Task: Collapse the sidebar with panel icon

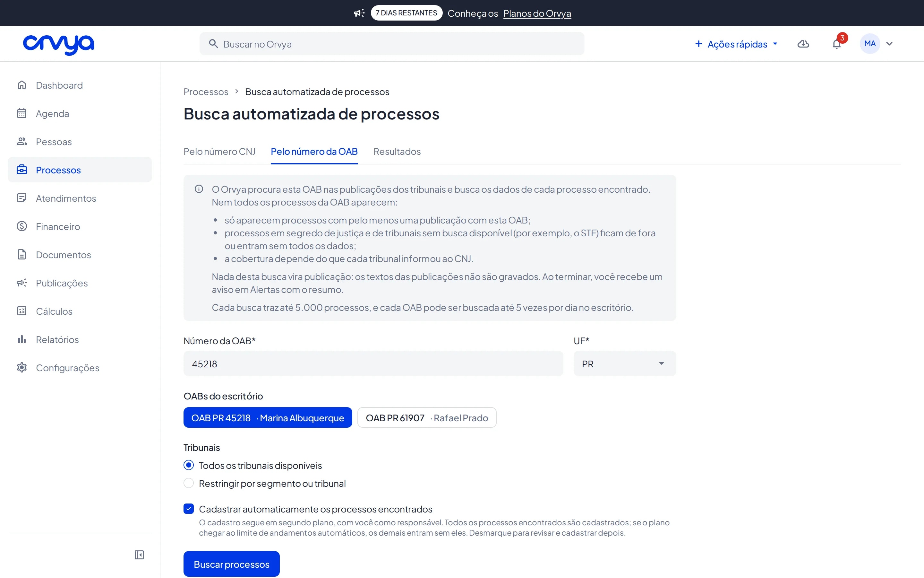Action: pos(139,555)
